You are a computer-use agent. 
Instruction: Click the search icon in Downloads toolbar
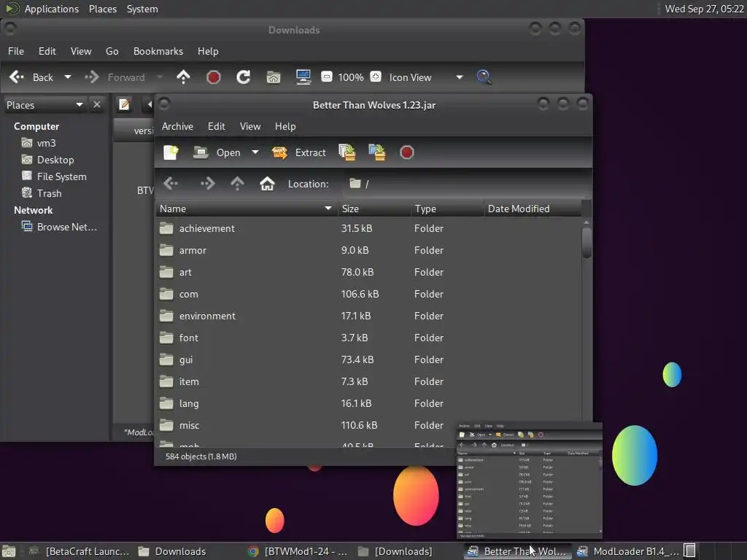point(484,77)
